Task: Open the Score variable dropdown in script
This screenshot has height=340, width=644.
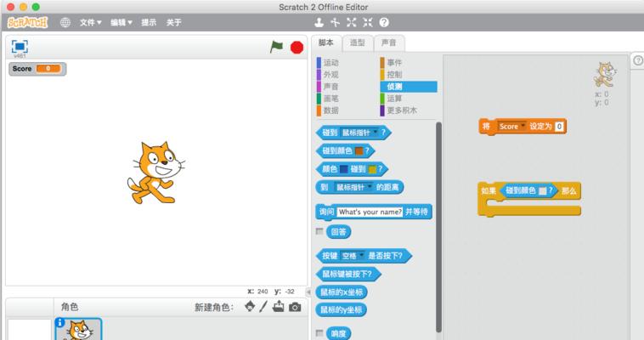Action: click(x=511, y=127)
